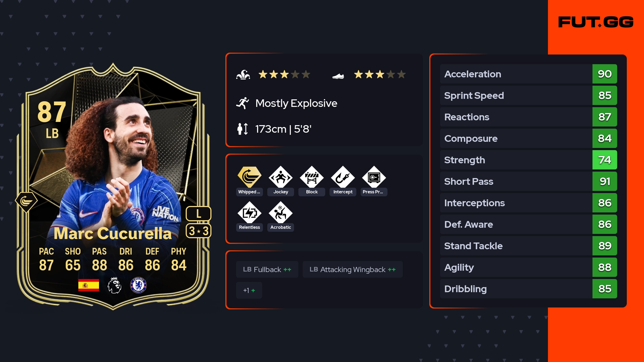Click the Acceleration 90 stat row
Screen dimensions: 644x362
[x=528, y=74]
